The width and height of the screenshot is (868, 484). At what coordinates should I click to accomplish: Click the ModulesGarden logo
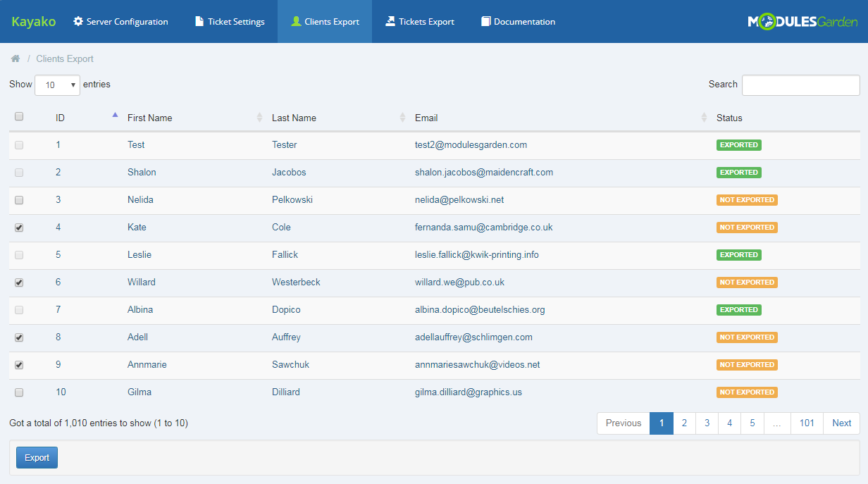[802, 22]
